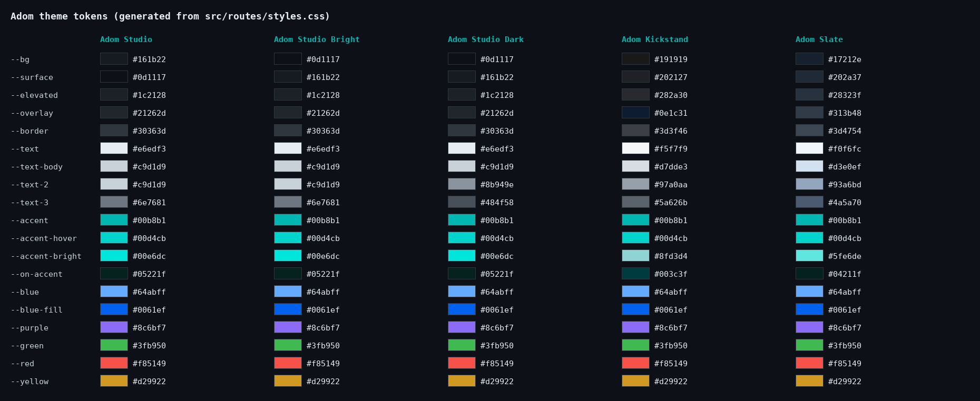Select the --accent-bright row label

click(46, 256)
